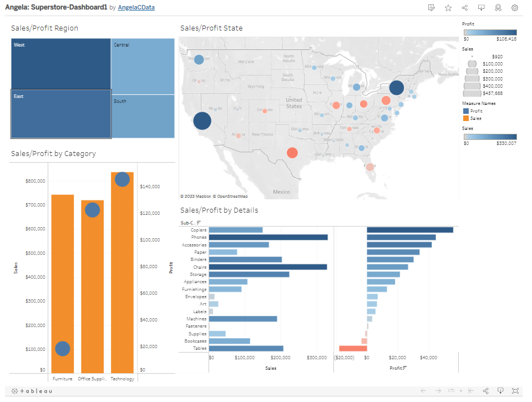532x402 pixels.
Task: Click the edit workbook pencil icon
Action: 432,8
